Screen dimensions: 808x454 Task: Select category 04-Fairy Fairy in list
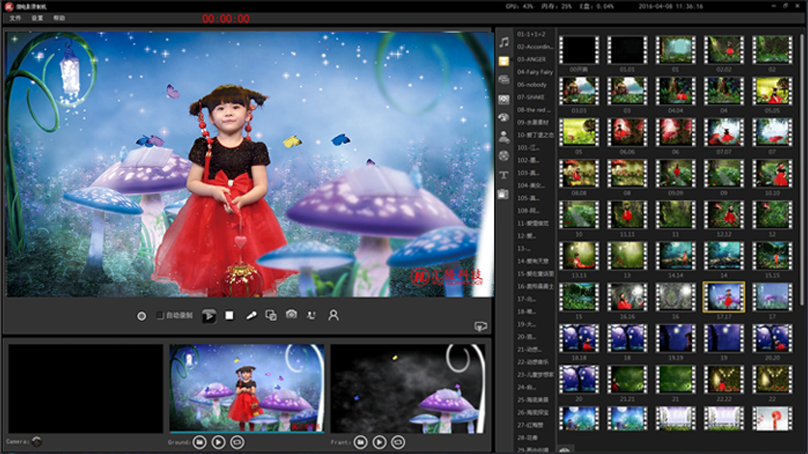535,72
